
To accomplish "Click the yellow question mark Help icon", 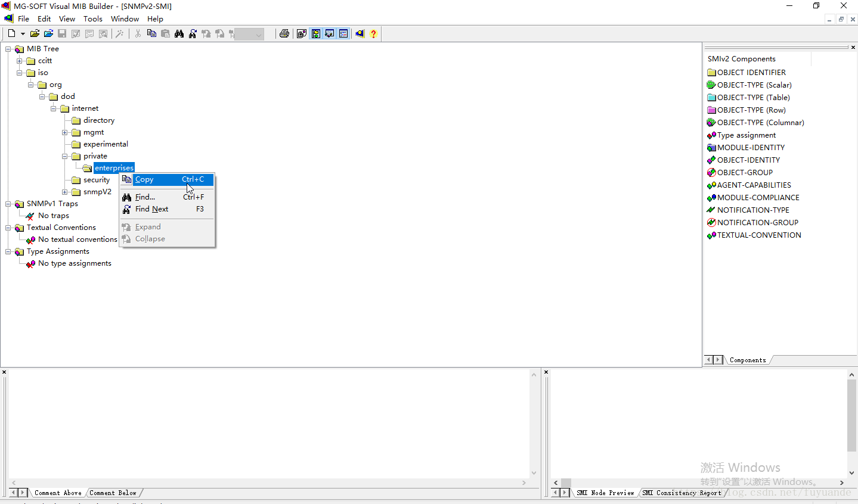I will click(373, 34).
